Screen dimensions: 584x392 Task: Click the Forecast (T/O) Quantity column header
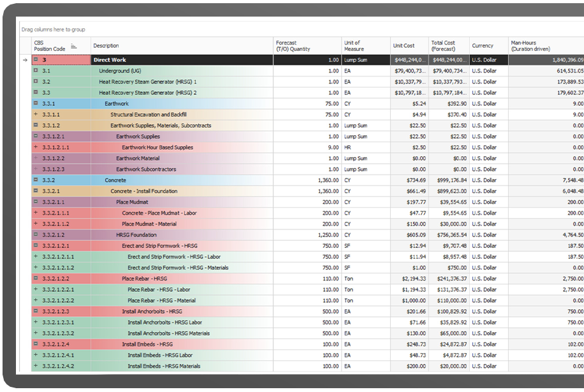point(307,46)
